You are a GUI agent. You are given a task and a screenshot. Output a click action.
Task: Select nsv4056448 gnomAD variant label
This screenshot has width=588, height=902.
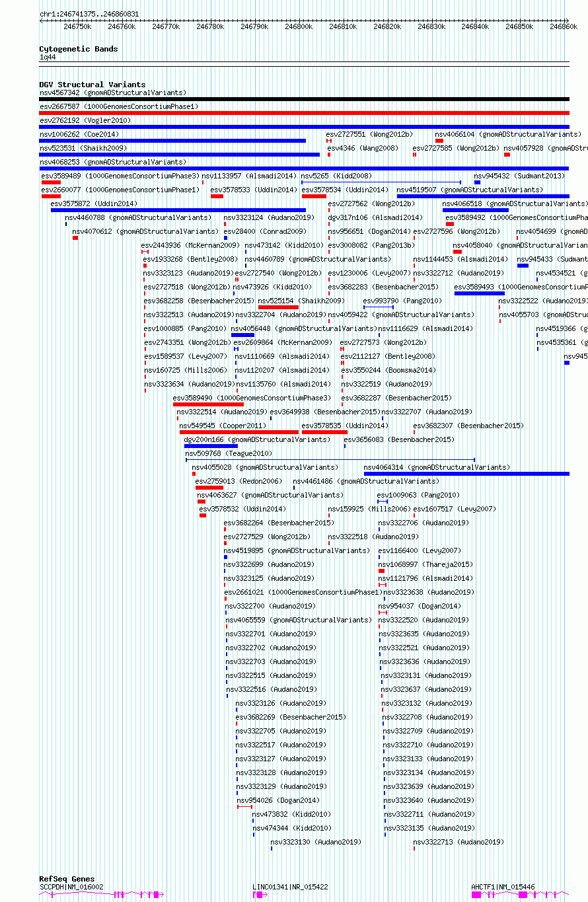(x=305, y=328)
